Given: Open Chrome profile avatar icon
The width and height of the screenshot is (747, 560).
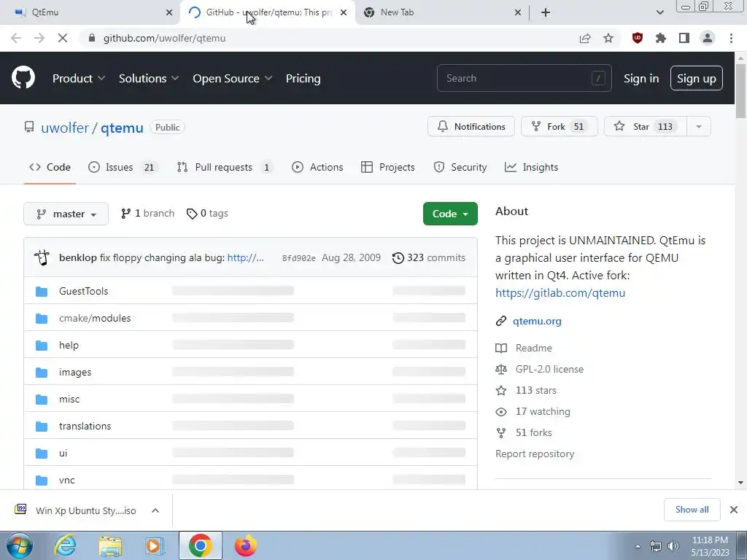Looking at the screenshot, I should coord(708,38).
